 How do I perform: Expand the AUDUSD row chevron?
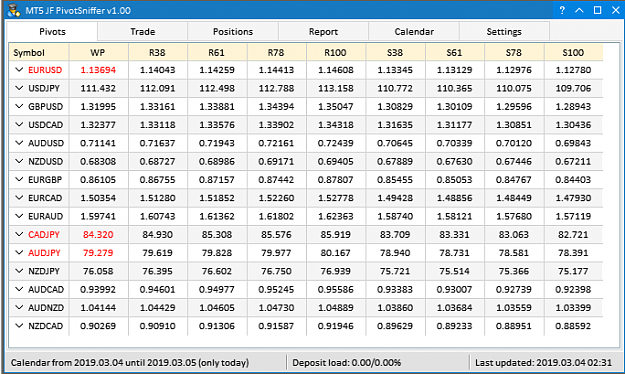19,143
